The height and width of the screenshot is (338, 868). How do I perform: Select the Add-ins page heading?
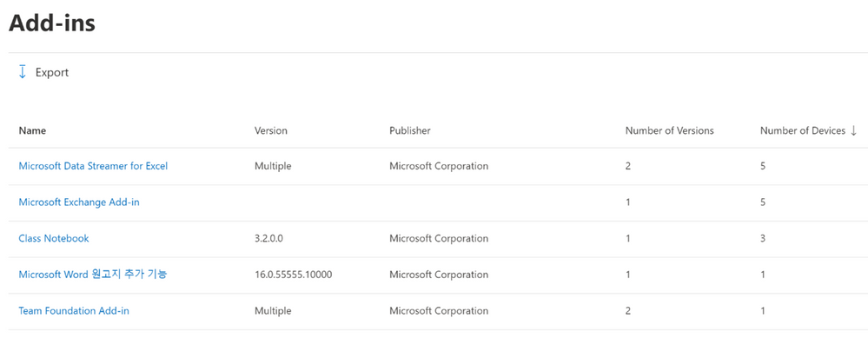tap(52, 23)
